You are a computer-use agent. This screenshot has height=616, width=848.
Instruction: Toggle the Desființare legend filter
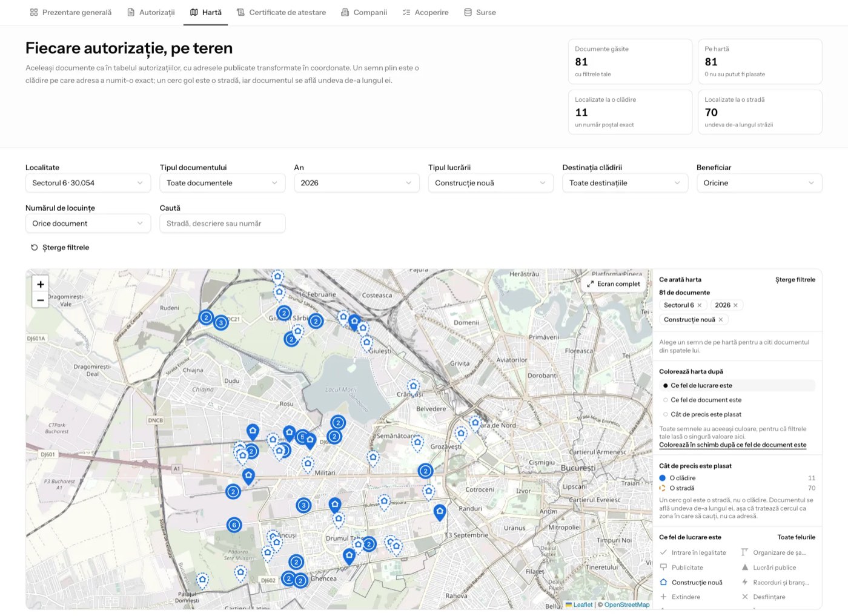(763, 597)
